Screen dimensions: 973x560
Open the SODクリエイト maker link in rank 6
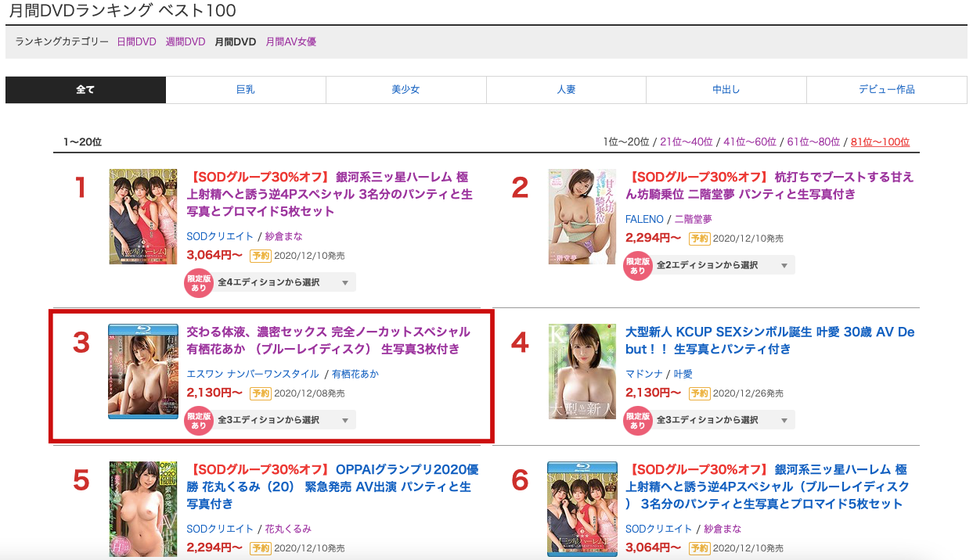pyautogui.click(x=660, y=529)
